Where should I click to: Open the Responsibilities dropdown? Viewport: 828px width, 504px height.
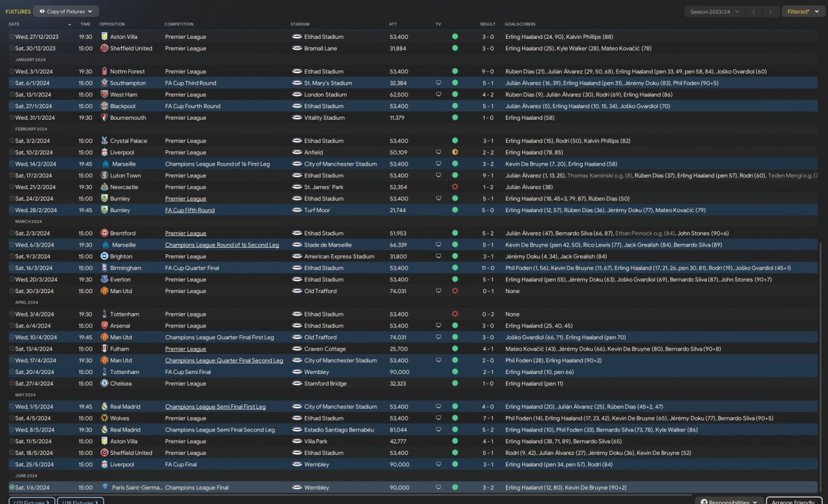(x=728, y=501)
